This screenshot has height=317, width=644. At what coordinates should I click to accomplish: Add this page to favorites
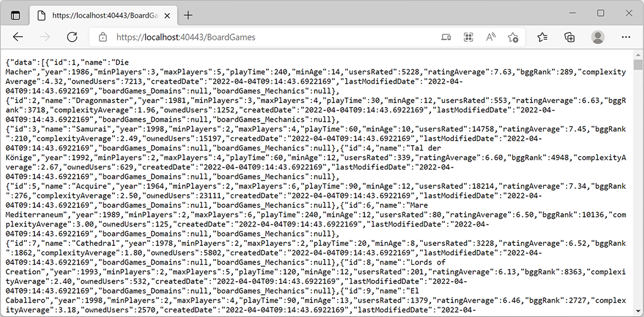click(513, 38)
